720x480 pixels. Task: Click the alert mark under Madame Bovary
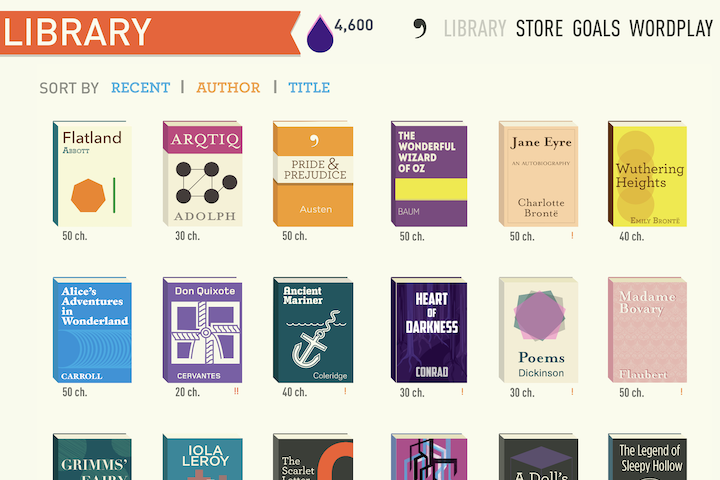(681, 392)
